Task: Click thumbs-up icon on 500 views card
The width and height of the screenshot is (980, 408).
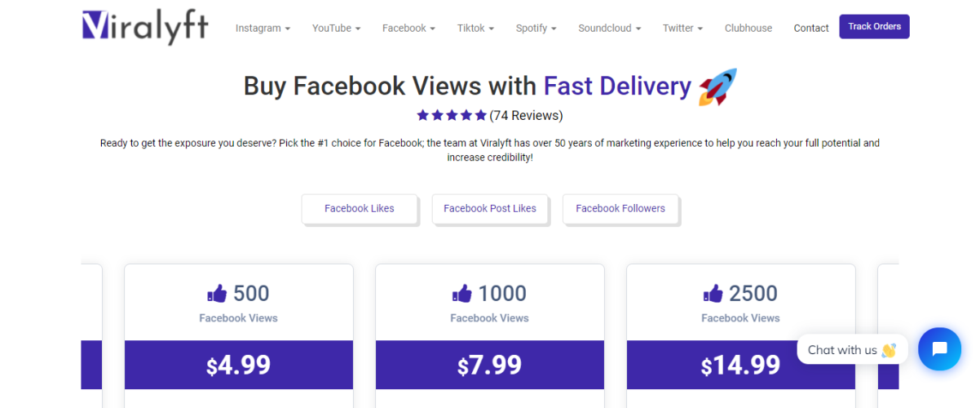Action: tap(217, 294)
